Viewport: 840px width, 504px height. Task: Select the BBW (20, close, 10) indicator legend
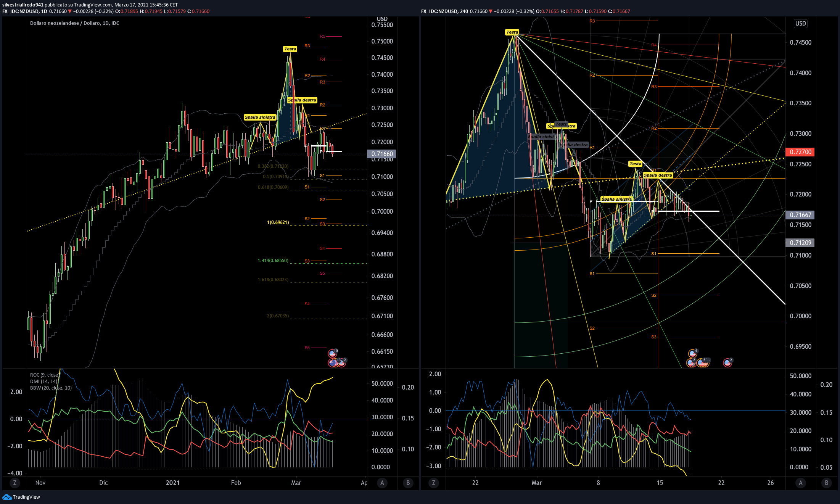(x=51, y=388)
